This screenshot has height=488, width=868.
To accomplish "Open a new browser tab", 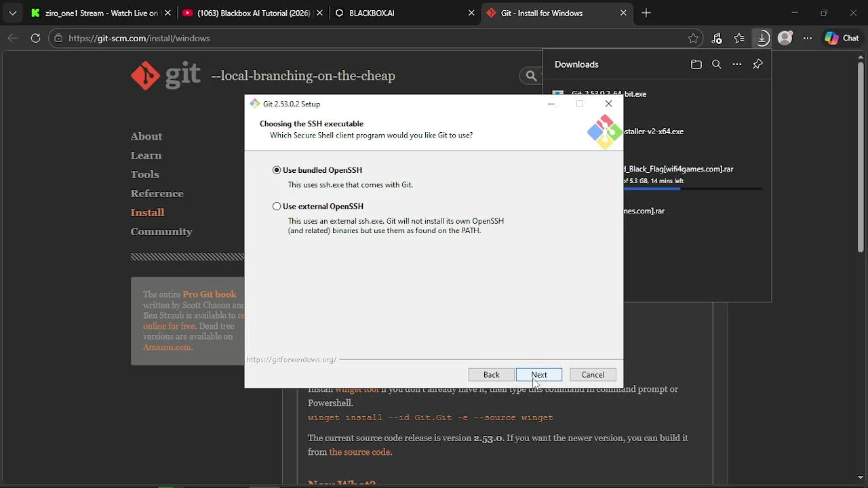I will [646, 13].
